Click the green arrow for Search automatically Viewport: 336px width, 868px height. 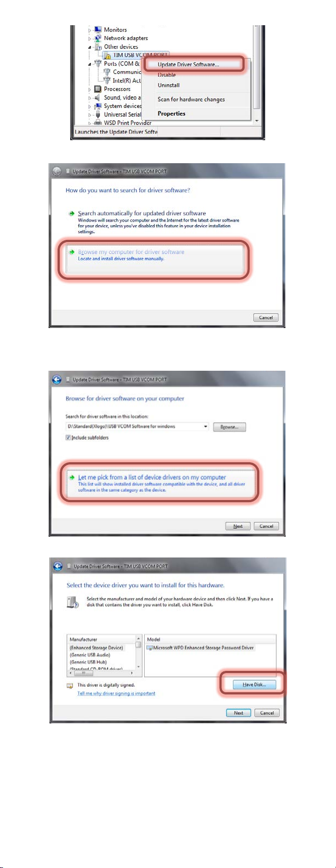pos(71,214)
